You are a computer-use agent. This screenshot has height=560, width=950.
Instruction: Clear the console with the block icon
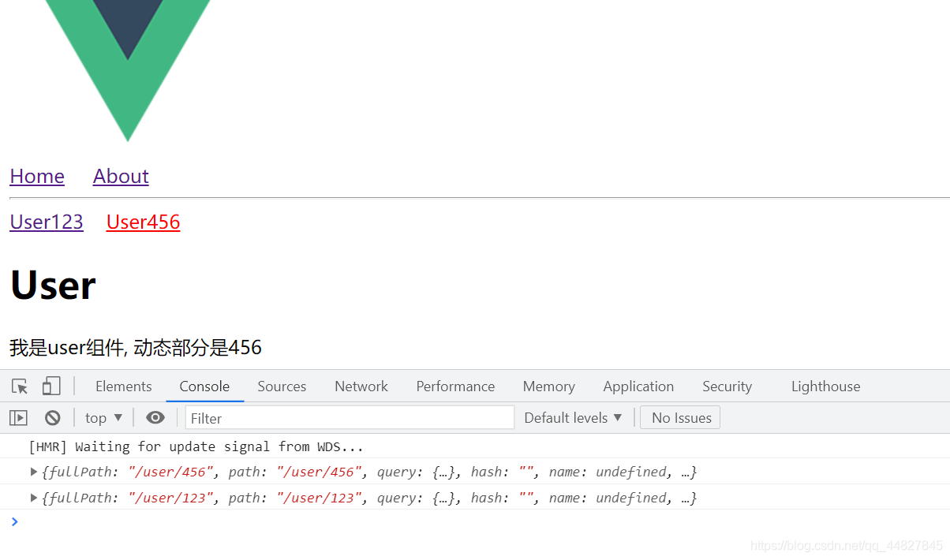coord(53,418)
